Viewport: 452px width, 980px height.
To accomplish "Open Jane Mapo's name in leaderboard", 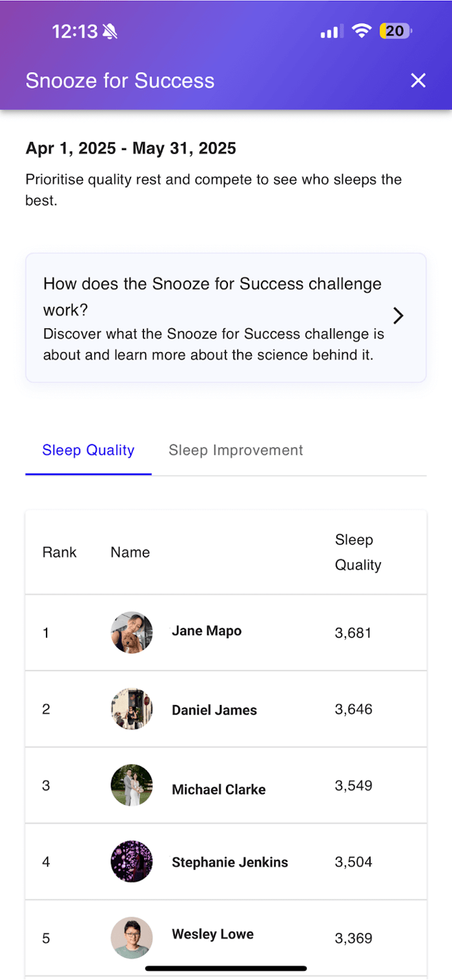I will point(207,631).
